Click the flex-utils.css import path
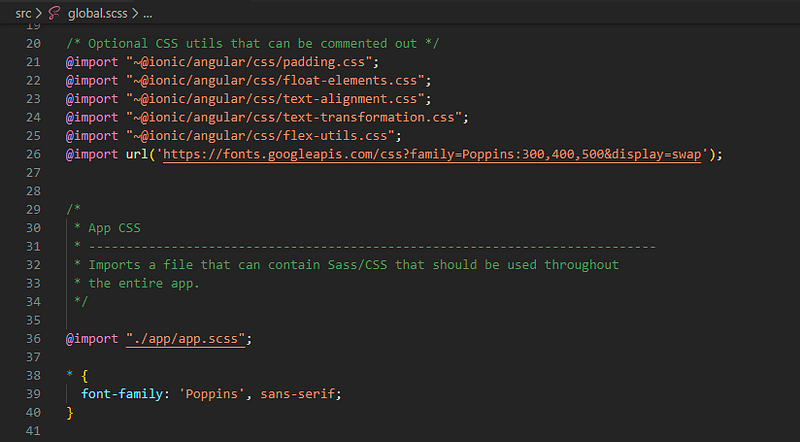Screen dimensions: 800x442 pyautogui.click(x=260, y=136)
